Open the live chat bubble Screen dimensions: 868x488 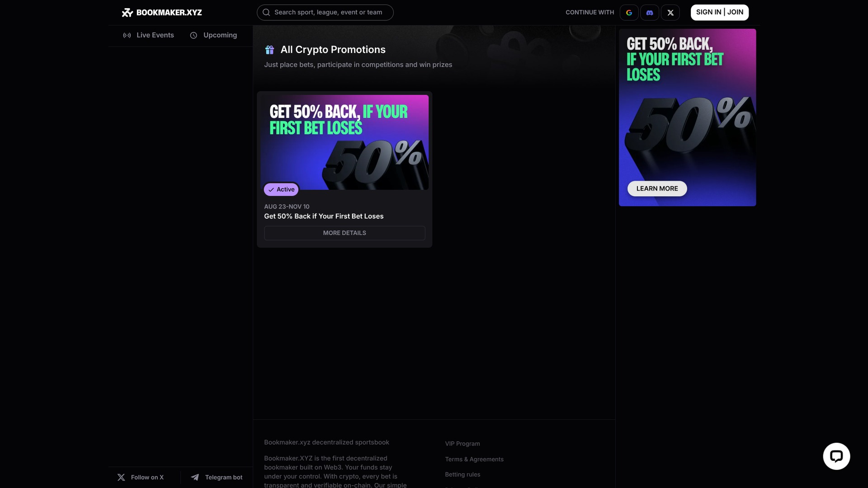click(x=836, y=456)
